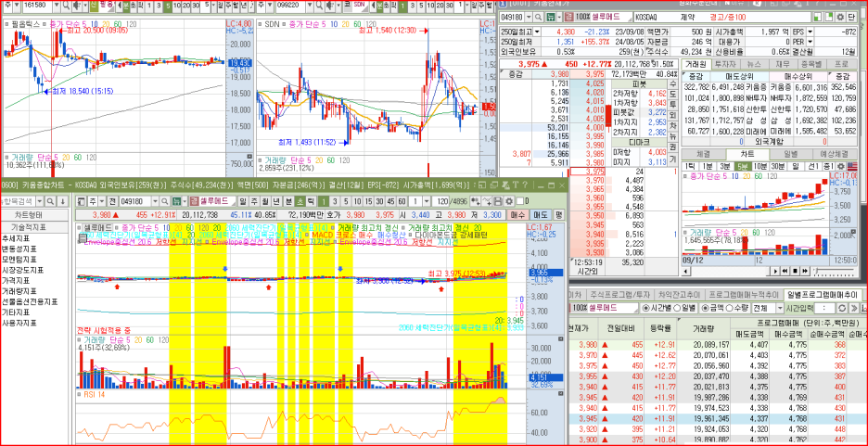868x446 pixels.
Task: Toggle the checkbox next to 0 in the chart toolbar
Action: (520, 201)
